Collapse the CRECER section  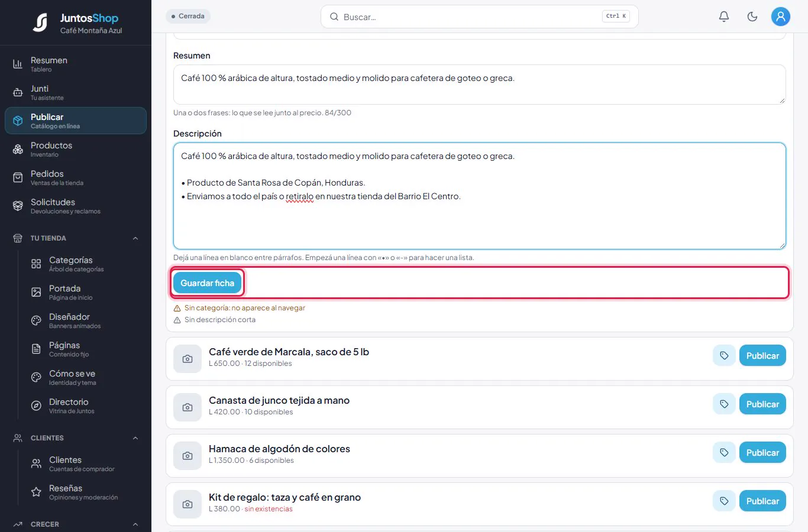pyautogui.click(x=76, y=524)
